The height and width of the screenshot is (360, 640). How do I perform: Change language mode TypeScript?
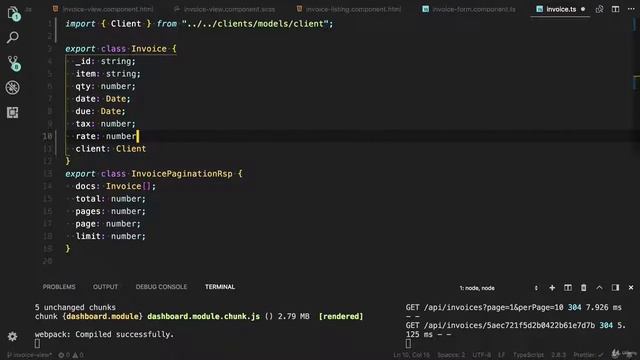(x=528, y=355)
